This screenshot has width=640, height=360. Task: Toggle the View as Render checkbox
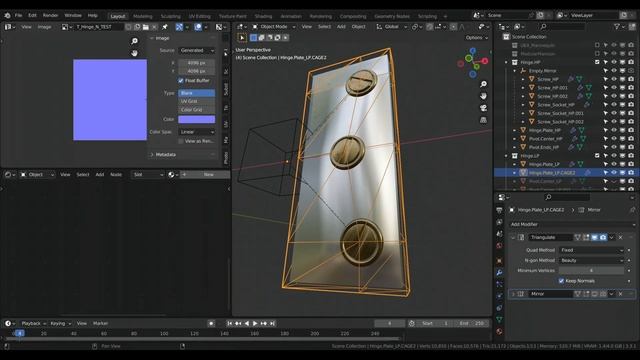pyautogui.click(x=181, y=141)
